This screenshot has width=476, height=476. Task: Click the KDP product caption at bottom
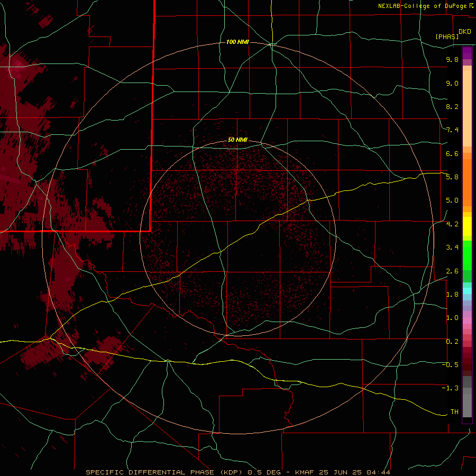coord(237,472)
